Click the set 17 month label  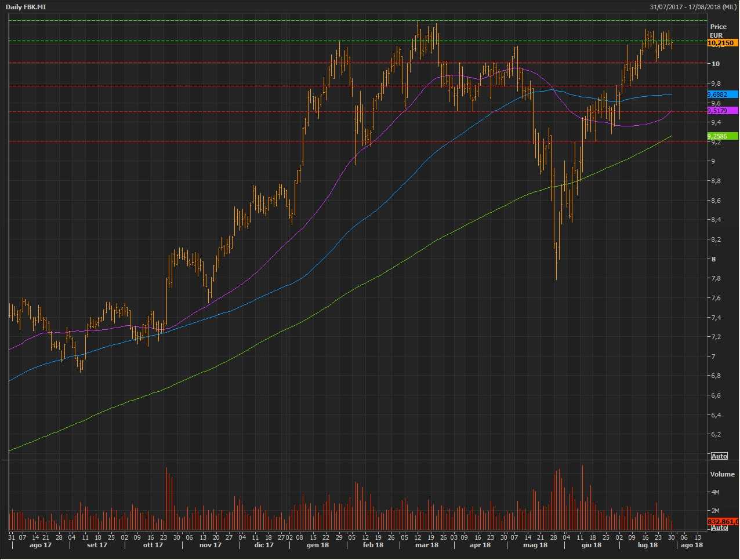[97, 545]
